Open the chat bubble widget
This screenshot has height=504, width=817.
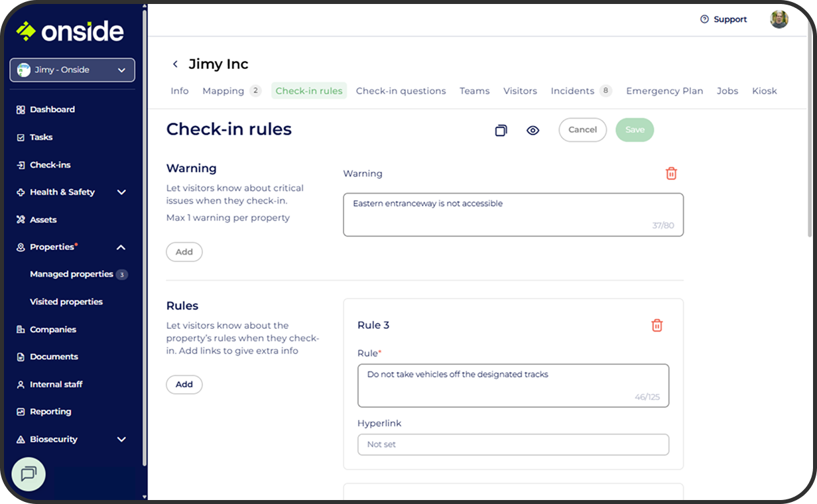tap(29, 473)
